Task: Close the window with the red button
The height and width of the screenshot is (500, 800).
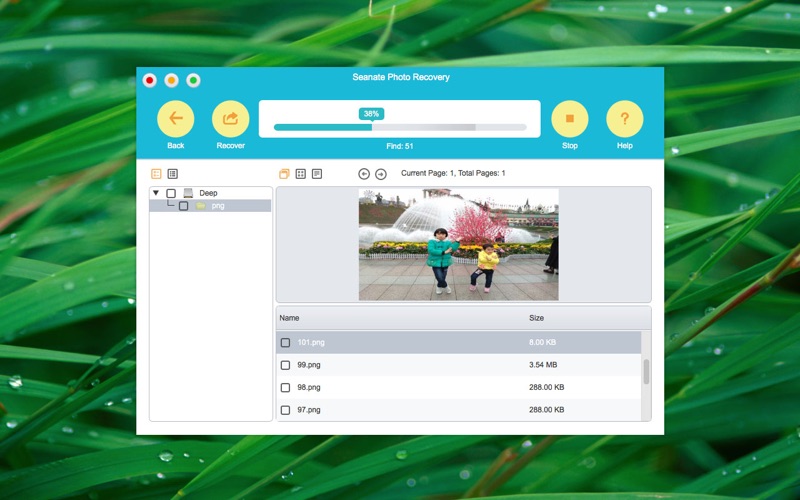Action: pyautogui.click(x=149, y=80)
